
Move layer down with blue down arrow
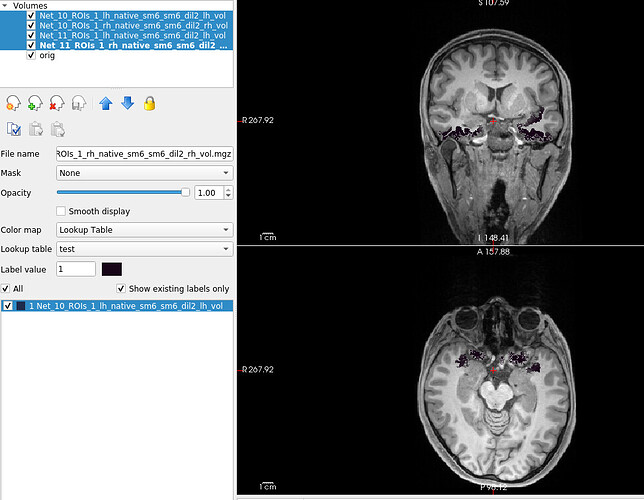coord(128,103)
